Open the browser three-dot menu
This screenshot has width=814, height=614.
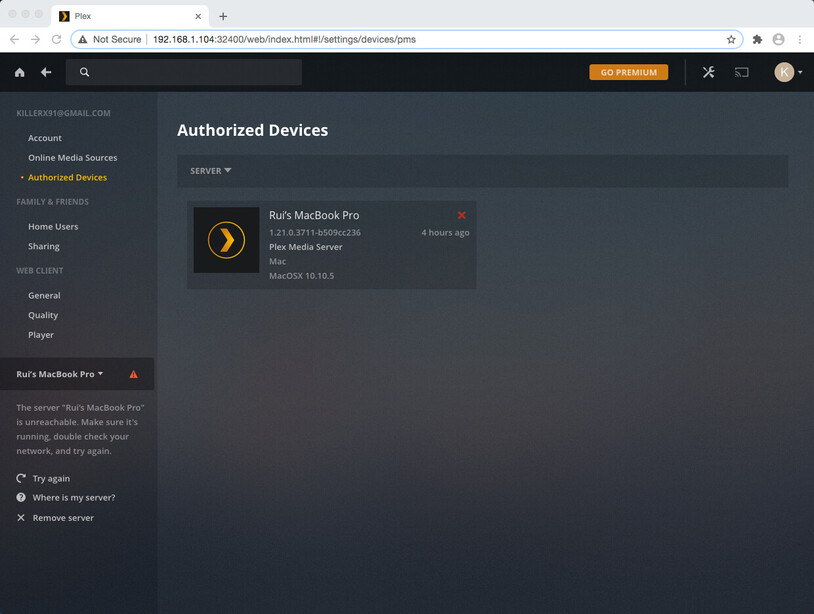(x=800, y=39)
